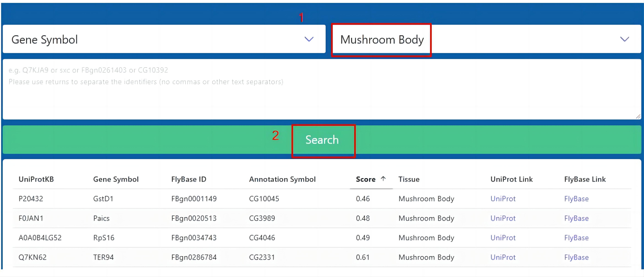
Task: Select Mushroom Body tissue cell in RpS16 row
Action: pos(426,238)
